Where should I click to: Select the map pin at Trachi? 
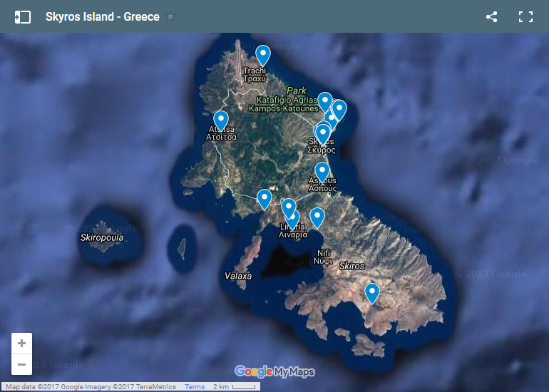click(x=263, y=56)
